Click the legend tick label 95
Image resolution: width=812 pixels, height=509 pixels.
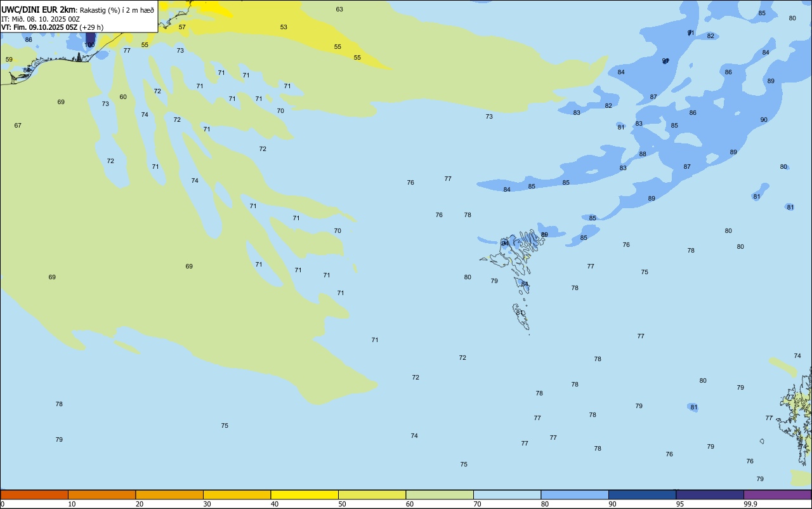680,504
